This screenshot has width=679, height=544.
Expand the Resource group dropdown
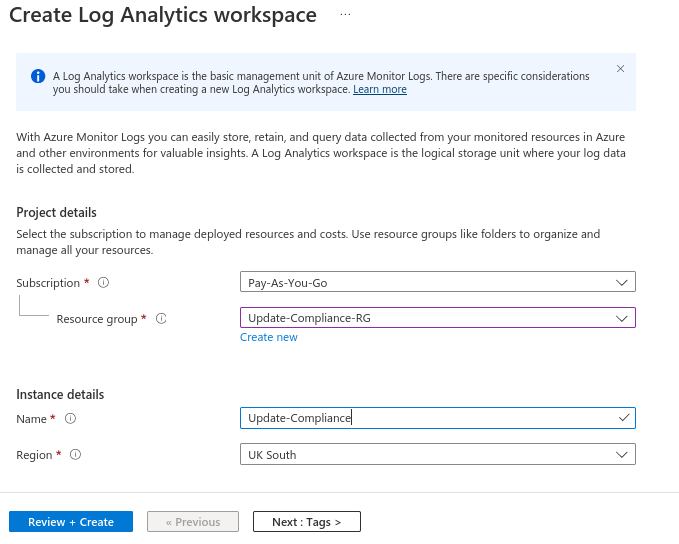click(438, 318)
